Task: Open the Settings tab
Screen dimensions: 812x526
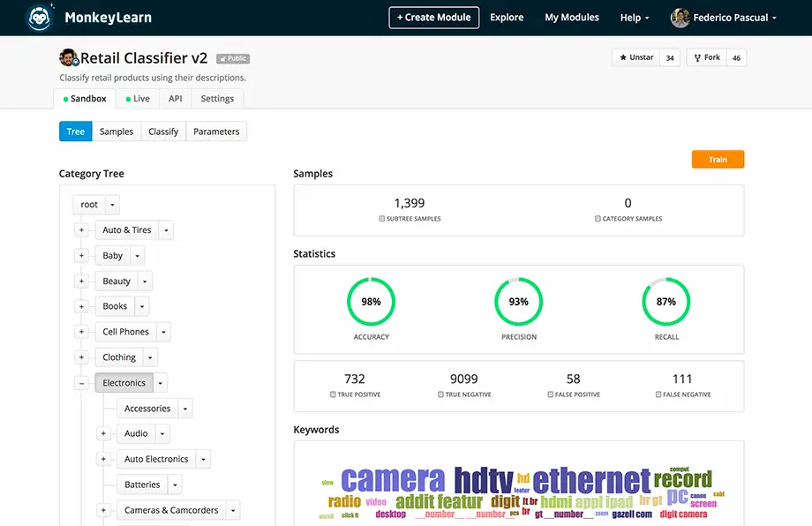Action: [x=217, y=99]
